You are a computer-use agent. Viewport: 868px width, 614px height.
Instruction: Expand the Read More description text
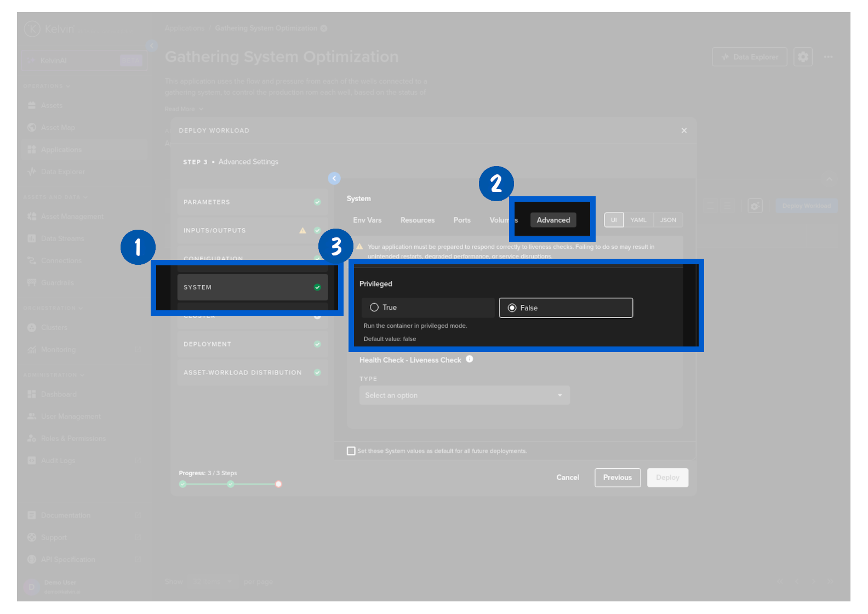[184, 109]
